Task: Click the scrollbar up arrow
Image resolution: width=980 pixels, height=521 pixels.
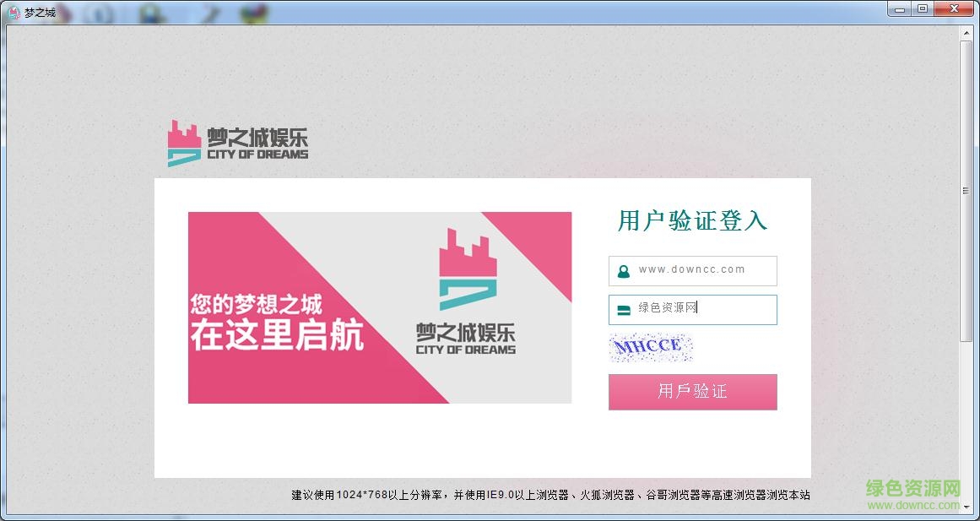Action: (x=966, y=33)
